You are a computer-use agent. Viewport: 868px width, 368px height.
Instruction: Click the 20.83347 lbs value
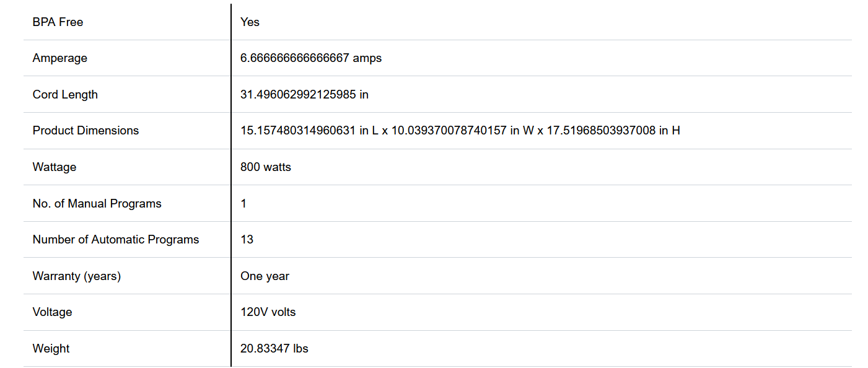[x=274, y=349]
